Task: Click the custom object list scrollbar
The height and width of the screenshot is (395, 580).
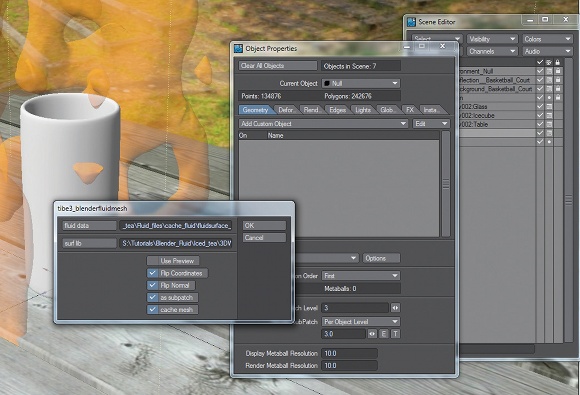Action: point(446,184)
